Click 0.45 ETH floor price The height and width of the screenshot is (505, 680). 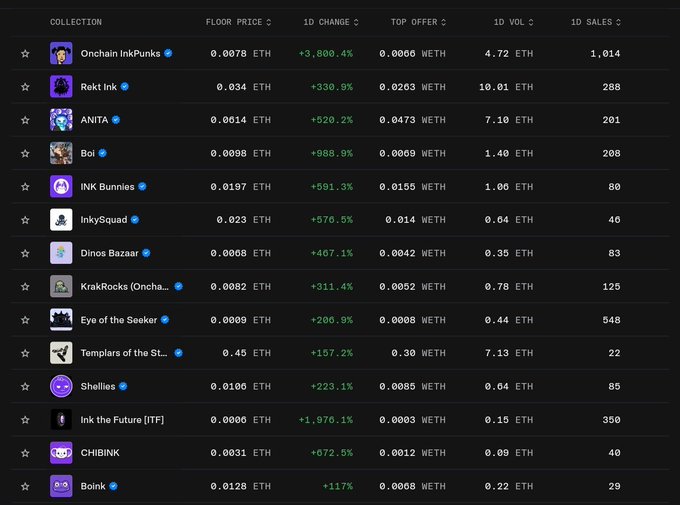coord(246,353)
